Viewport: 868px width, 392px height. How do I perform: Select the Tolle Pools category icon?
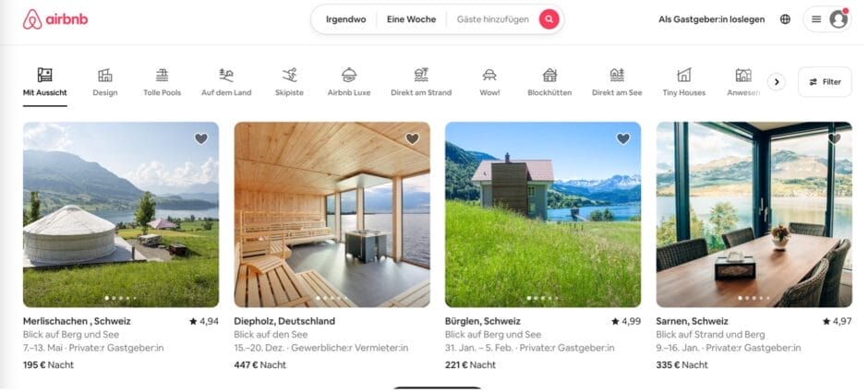162,75
